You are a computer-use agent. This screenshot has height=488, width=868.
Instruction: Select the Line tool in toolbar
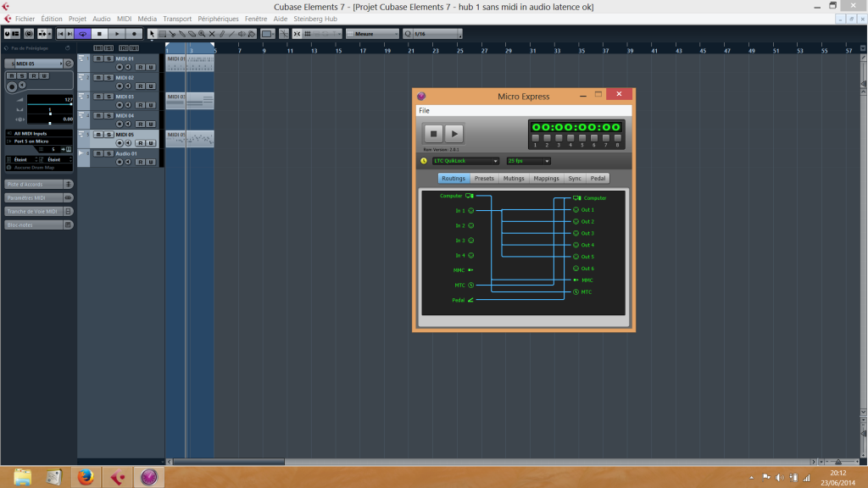[232, 34]
